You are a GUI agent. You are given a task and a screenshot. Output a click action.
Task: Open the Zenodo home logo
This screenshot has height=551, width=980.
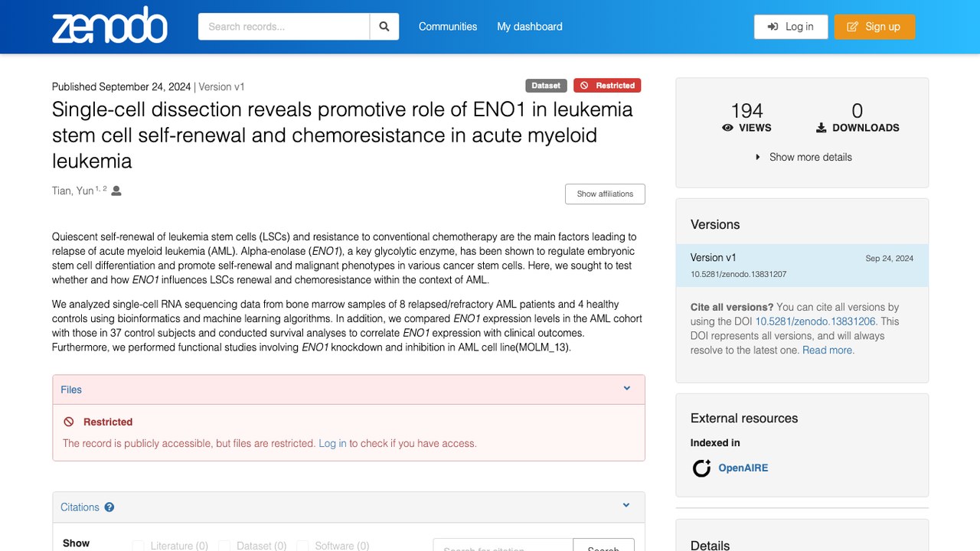(x=109, y=26)
